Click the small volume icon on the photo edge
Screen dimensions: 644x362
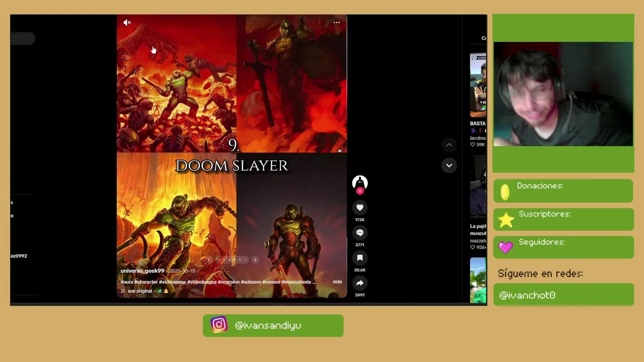pyautogui.click(x=340, y=150)
